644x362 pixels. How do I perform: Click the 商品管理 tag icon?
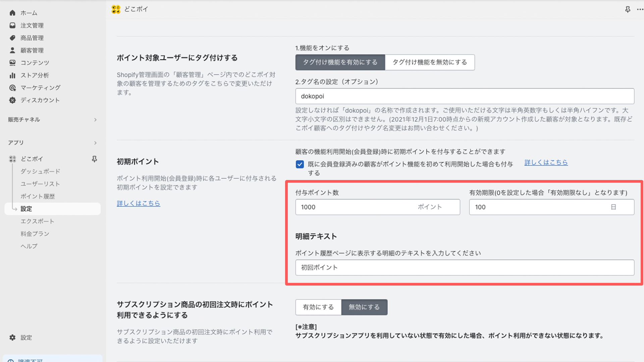12,38
